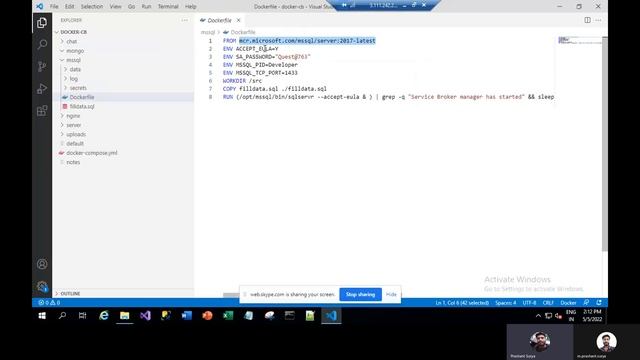Screen dimensions: 640x360
Task: Open the Help menu
Action: (x=191, y=7)
